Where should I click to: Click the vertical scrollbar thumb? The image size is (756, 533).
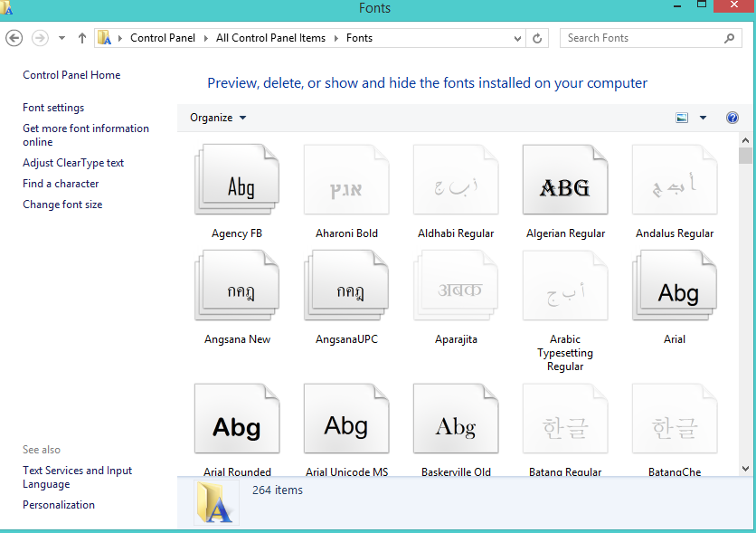(x=745, y=156)
